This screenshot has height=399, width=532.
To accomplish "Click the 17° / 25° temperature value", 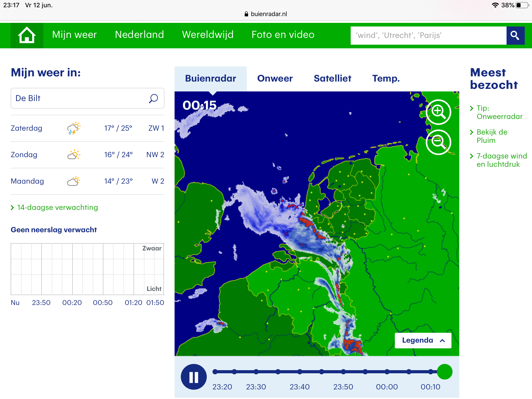I will (118, 128).
